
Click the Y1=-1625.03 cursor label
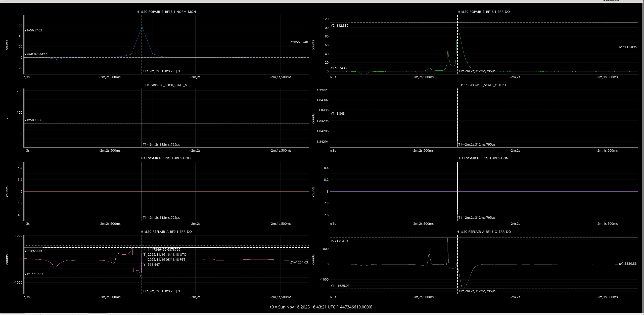tap(340, 286)
